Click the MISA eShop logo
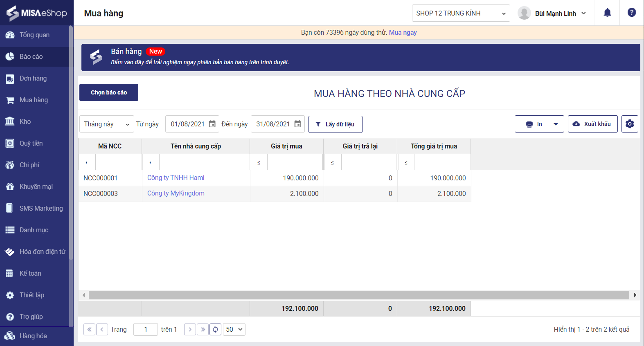The height and width of the screenshot is (346, 644). 36,13
